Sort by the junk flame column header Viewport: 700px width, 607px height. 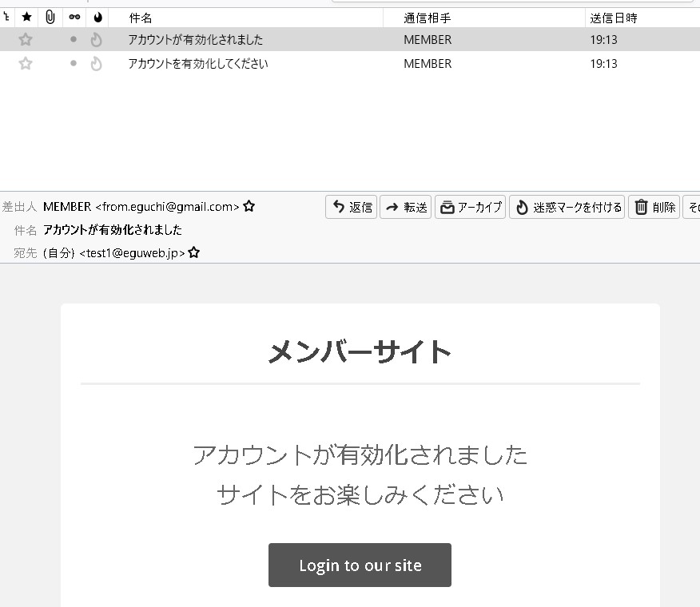(x=97, y=18)
